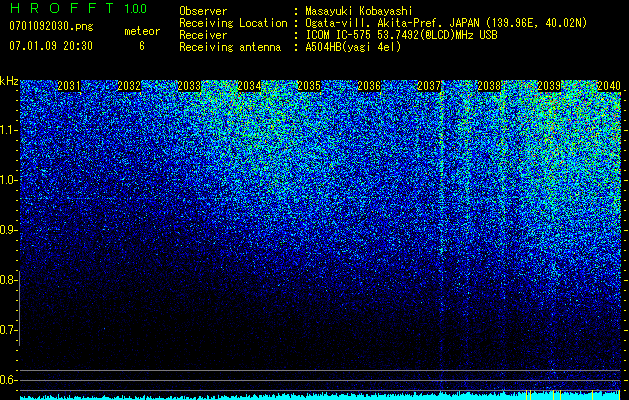Click the 2037 time marker
Viewport: 629px width, 400px height.
click(x=429, y=86)
